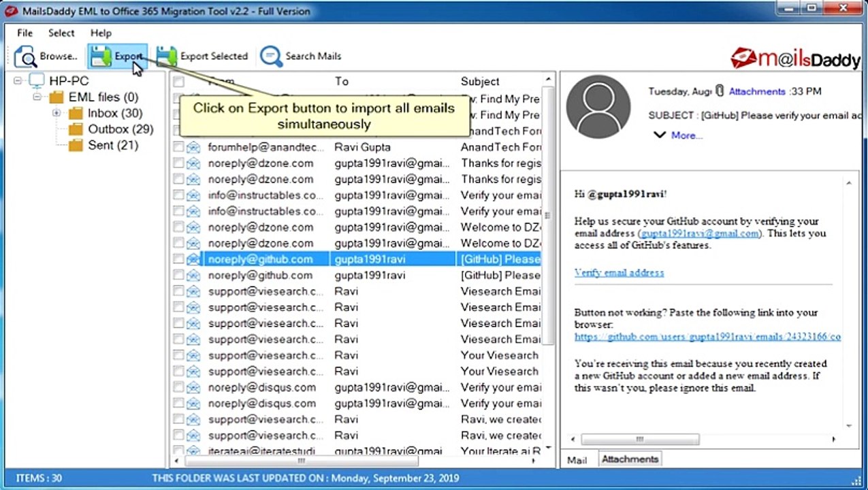Click the Sent folder icon
The width and height of the screenshot is (868, 490).
click(76, 145)
